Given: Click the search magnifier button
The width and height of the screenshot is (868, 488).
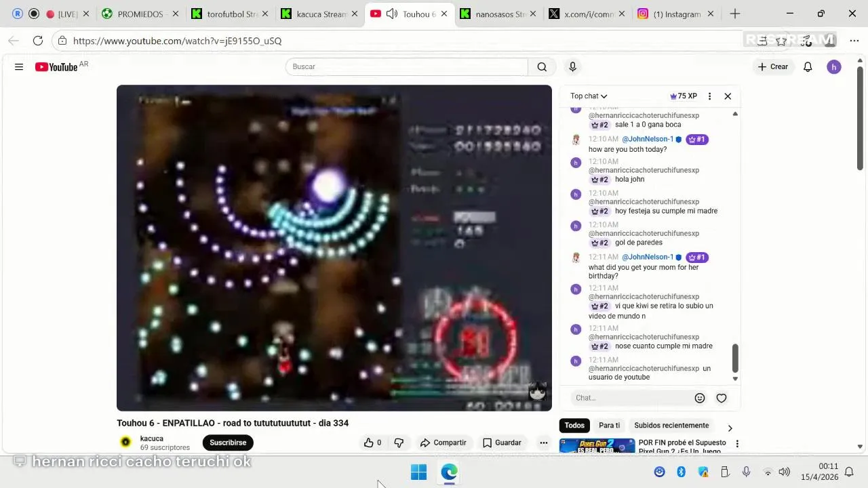Looking at the screenshot, I should coord(542,66).
